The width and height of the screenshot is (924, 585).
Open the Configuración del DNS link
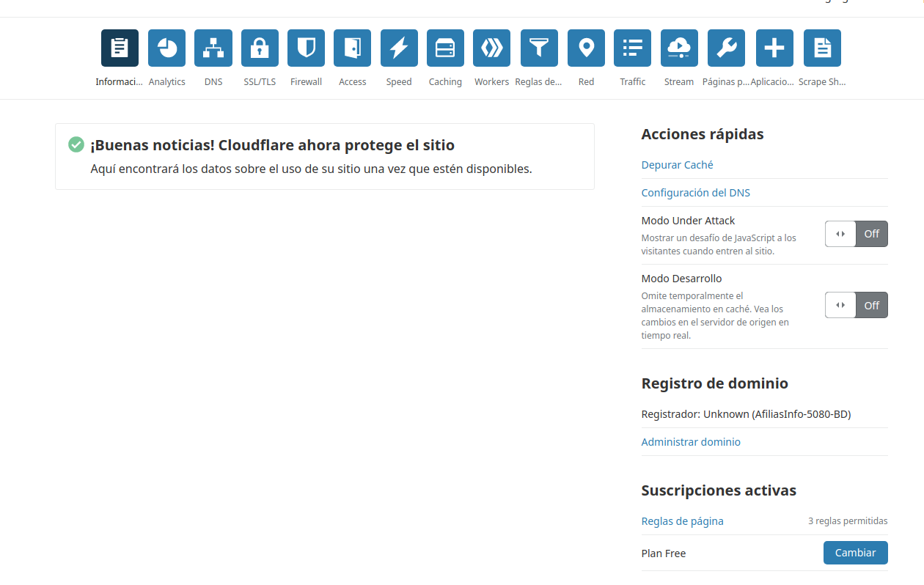click(x=695, y=193)
